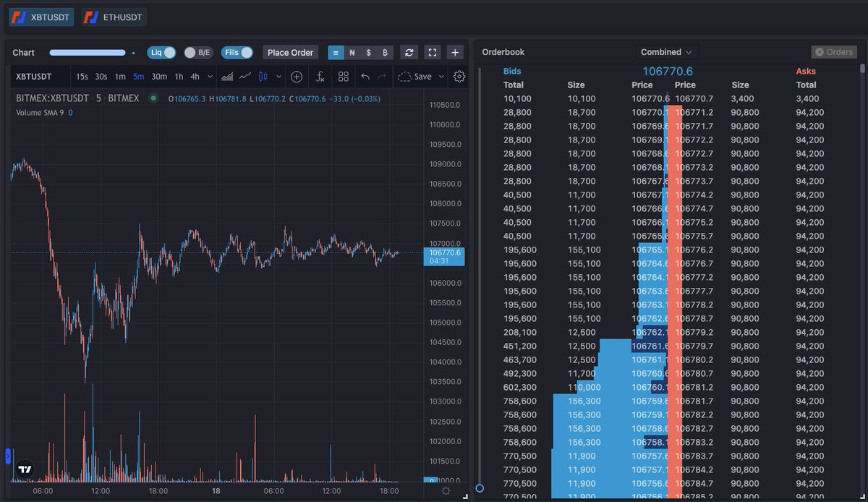The image size is (868, 502).
Task: Click the undo arrow icon
Action: coord(365,77)
